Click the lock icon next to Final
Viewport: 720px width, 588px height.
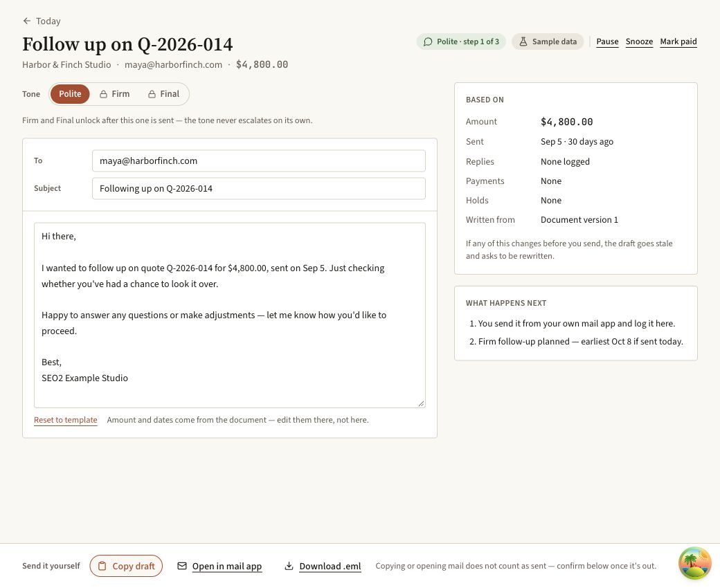coord(152,94)
